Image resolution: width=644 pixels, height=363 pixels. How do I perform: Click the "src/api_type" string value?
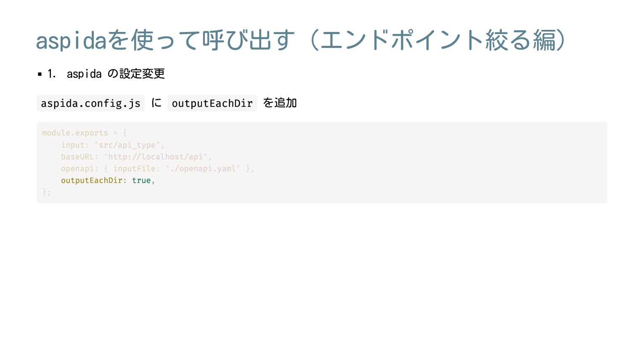tap(127, 145)
